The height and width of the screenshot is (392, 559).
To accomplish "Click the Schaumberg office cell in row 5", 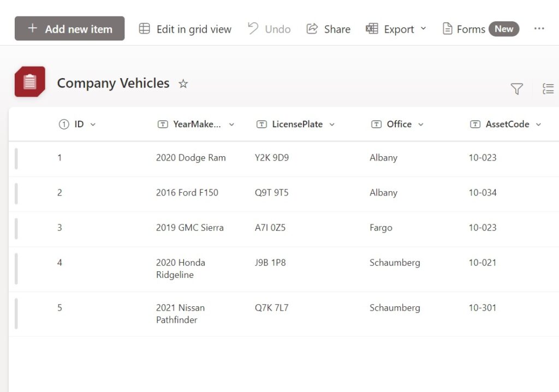I will click(395, 308).
